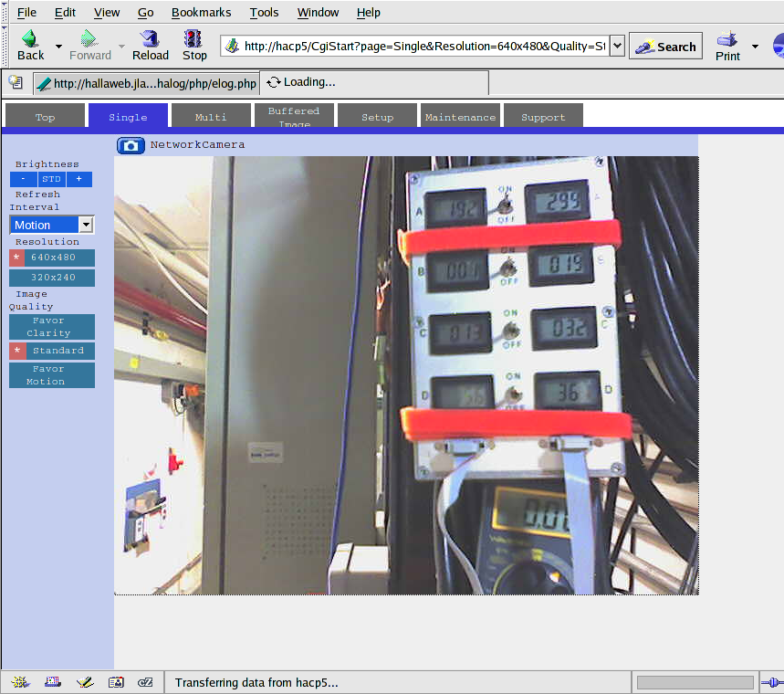Image resolution: width=784 pixels, height=694 pixels.
Task: Click the new tab icon
Action: [16, 82]
